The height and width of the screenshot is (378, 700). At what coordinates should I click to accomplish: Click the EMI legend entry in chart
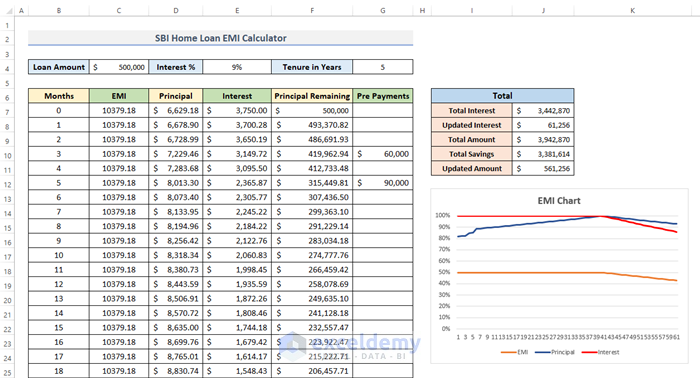pyautogui.click(x=514, y=352)
